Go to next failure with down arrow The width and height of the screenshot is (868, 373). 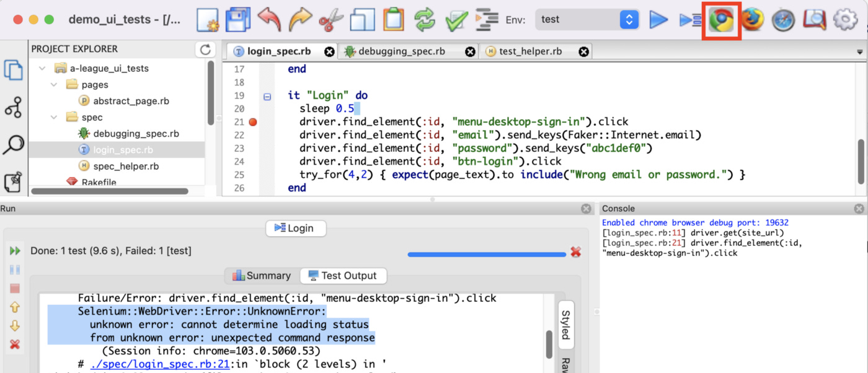tap(15, 326)
